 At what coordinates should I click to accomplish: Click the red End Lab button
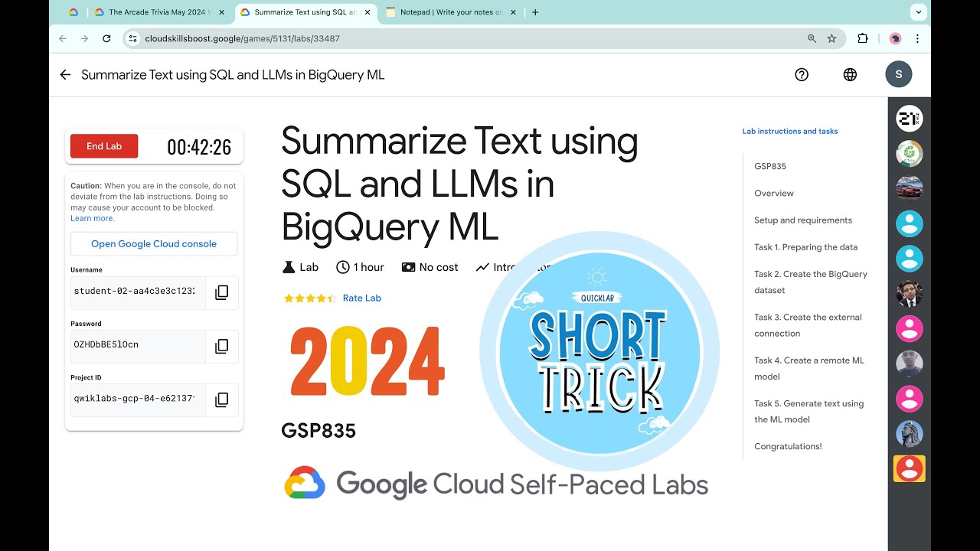click(x=104, y=146)
